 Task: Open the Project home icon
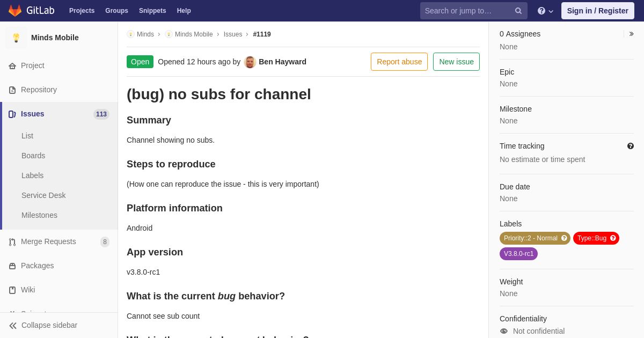(12, 66)
